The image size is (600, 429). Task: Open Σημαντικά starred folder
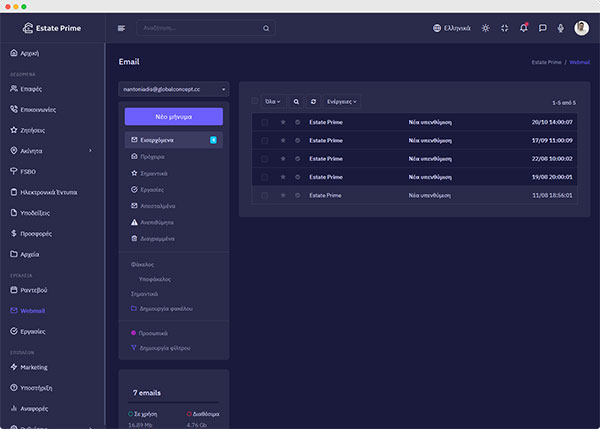tap(149, 173)
